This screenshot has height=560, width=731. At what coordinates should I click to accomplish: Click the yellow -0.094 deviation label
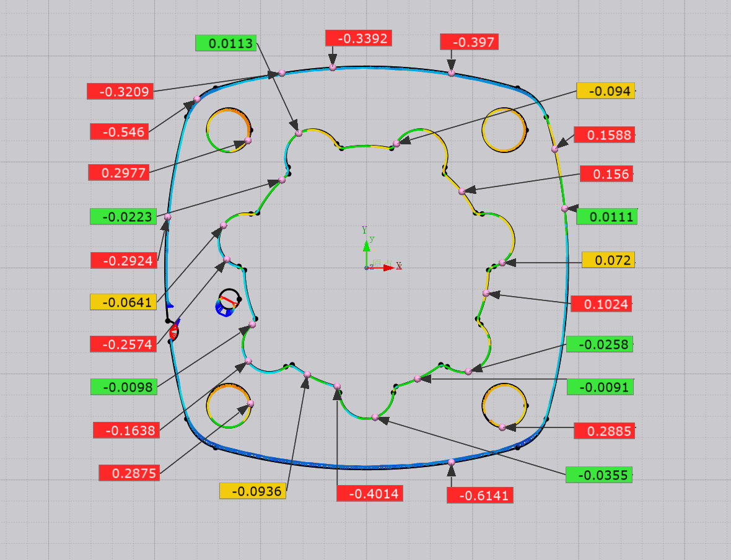605,91
